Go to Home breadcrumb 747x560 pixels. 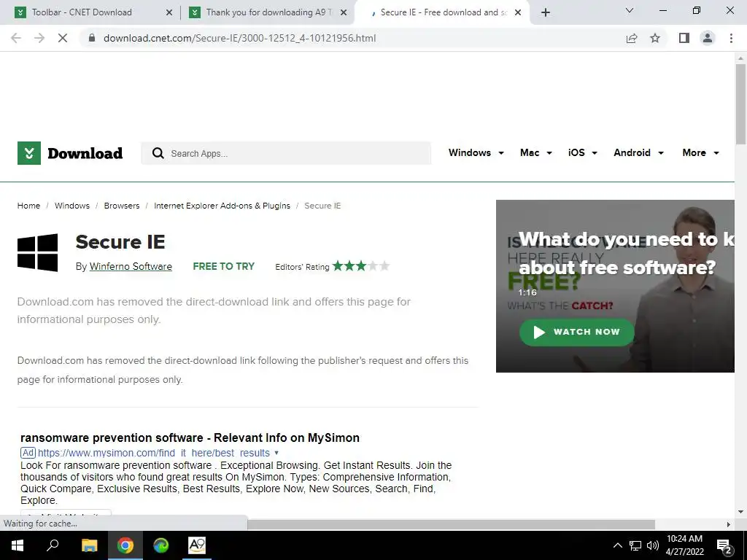(x=28, y=206)
